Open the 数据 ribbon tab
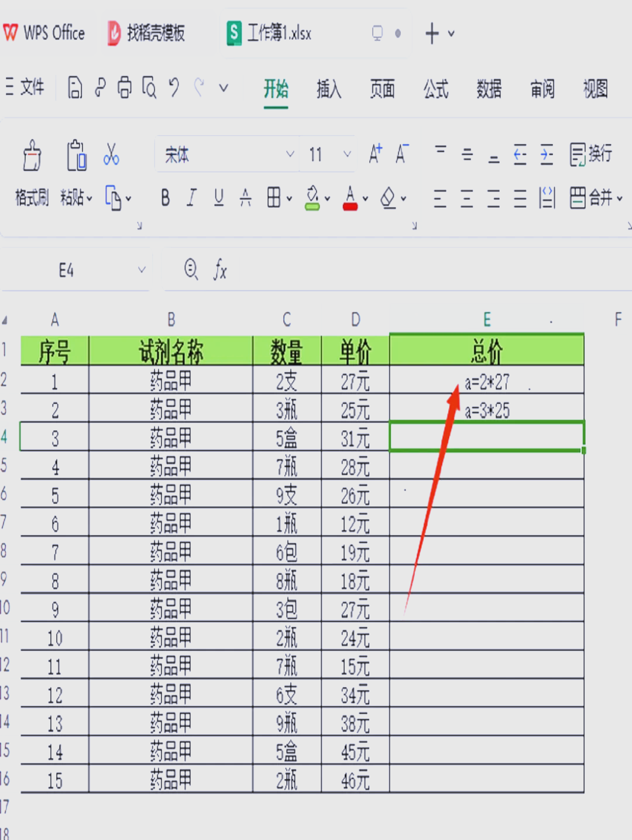This screenshot has height=840, width=632. (489, 90)
